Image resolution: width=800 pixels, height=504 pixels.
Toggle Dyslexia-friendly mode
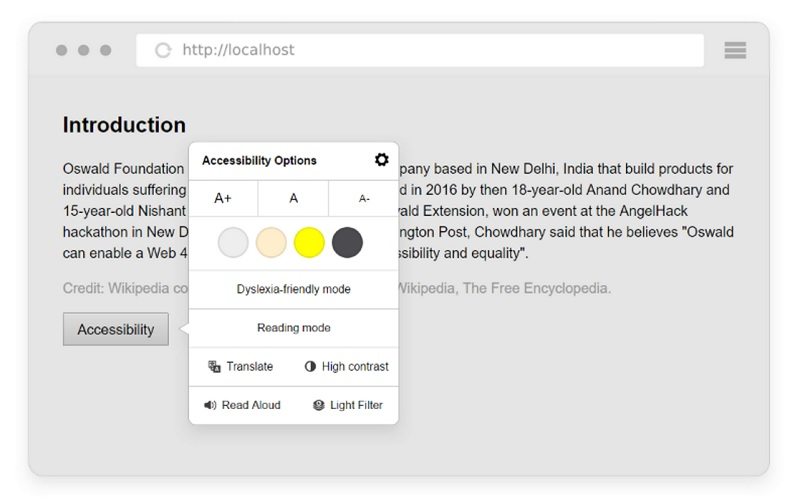click(x=294, y=289)
